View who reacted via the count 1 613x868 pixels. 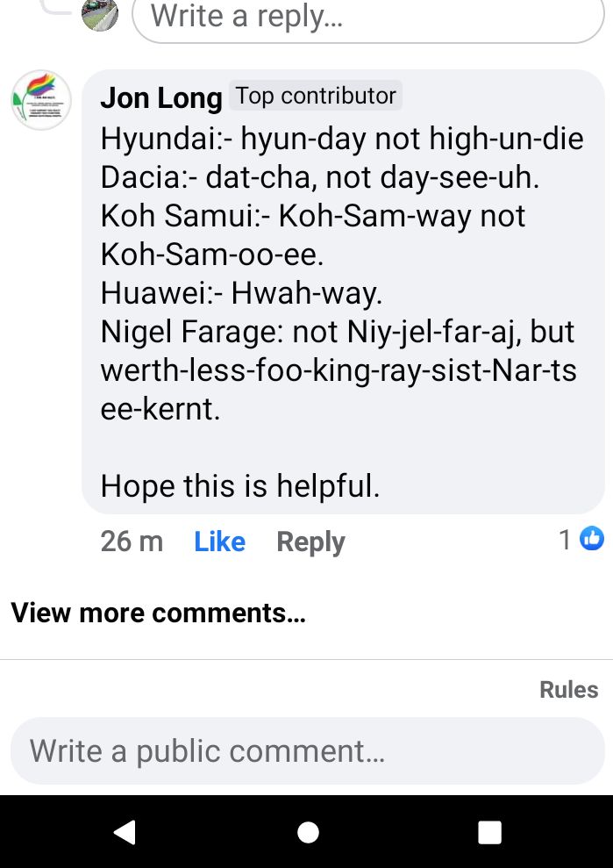(x=565, y=540)
